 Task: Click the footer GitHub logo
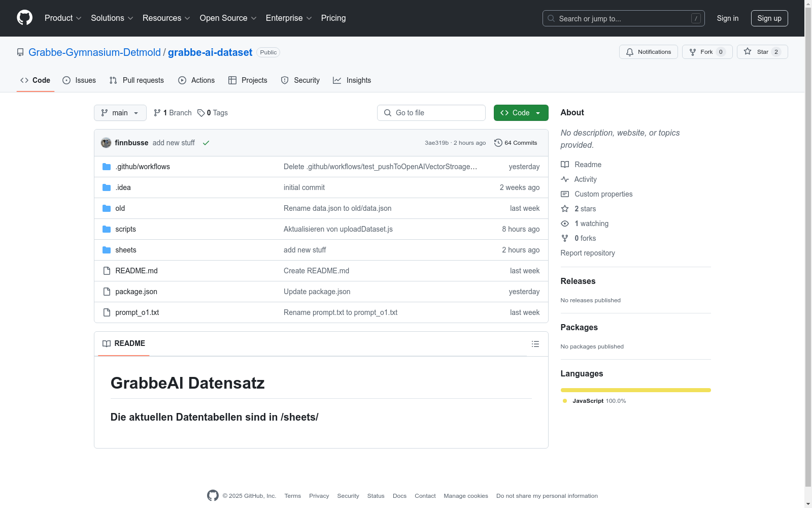pos(213,495)
